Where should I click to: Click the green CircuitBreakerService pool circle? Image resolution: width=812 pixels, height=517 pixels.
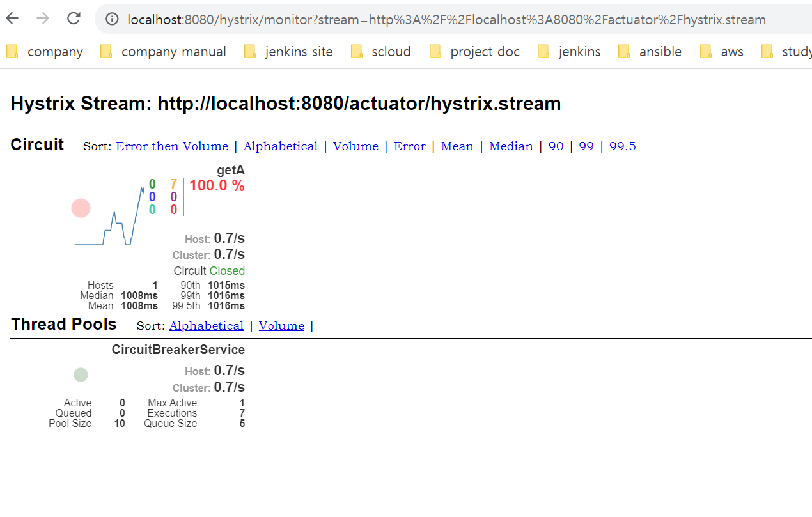click(x=81, y=375)
